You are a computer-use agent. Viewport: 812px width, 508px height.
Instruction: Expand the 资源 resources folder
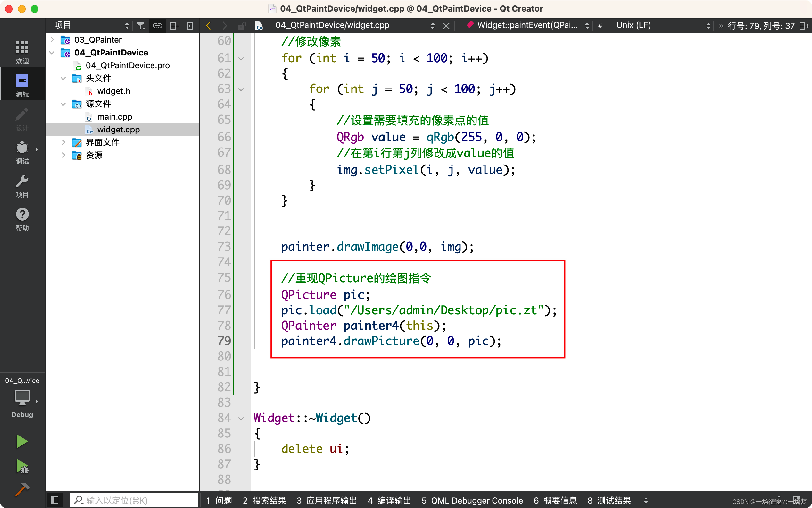coord(63,155)
